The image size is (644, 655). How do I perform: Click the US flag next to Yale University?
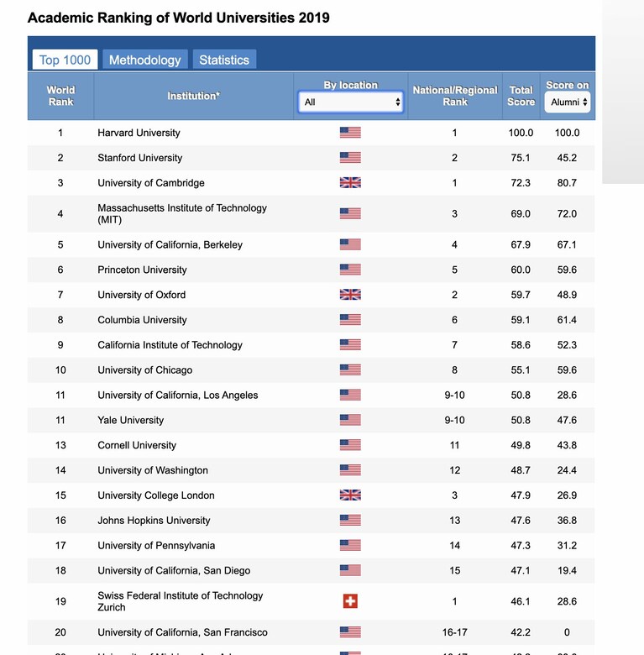[x=350, y=420]
